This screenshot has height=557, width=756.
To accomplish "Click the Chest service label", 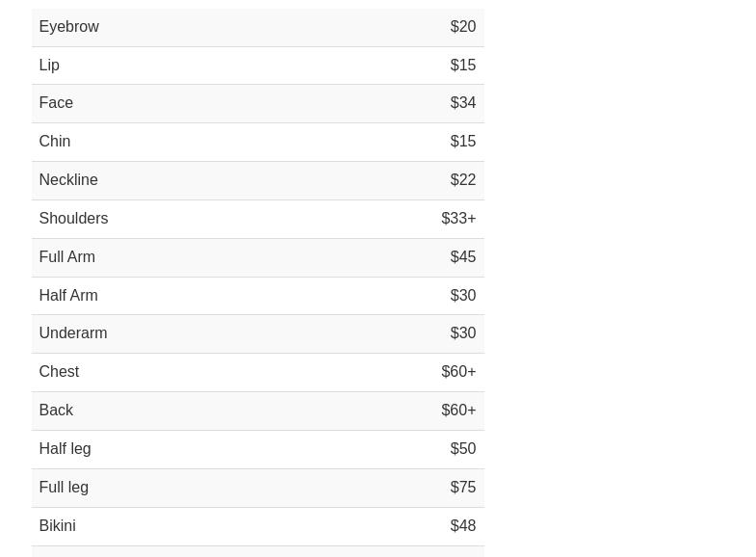I will [59, 371].
